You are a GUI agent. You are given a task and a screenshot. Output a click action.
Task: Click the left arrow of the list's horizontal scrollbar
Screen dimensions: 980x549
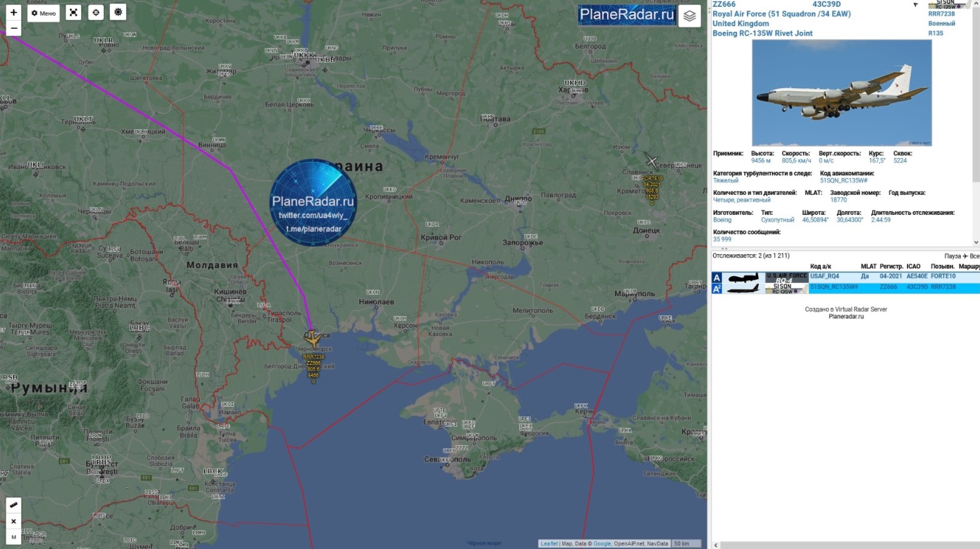pyautogui.click(x=716, y=545)
